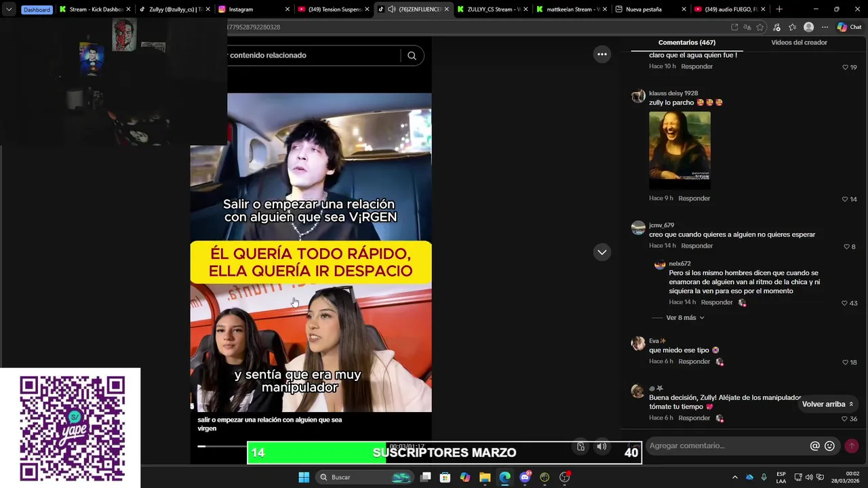The height and width of the screenshot is (488, 868).
Task: Open nelx672 username link
Action: coord(679,264)
